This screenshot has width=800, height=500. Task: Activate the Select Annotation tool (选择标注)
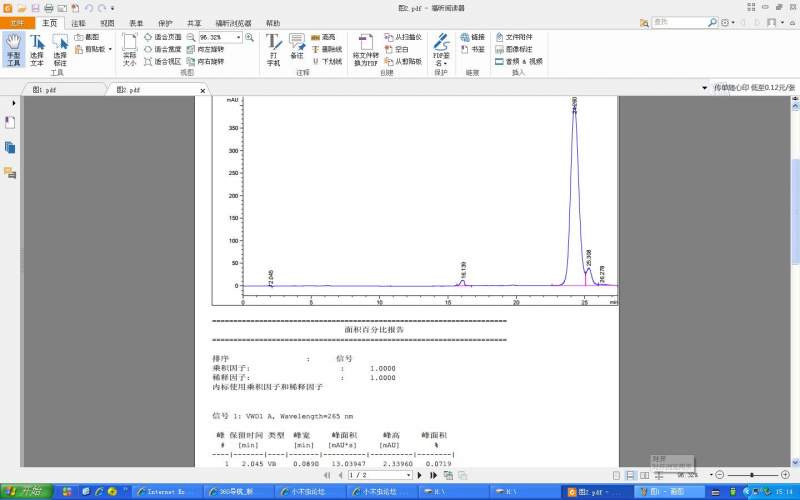click(x=60, y=49)
